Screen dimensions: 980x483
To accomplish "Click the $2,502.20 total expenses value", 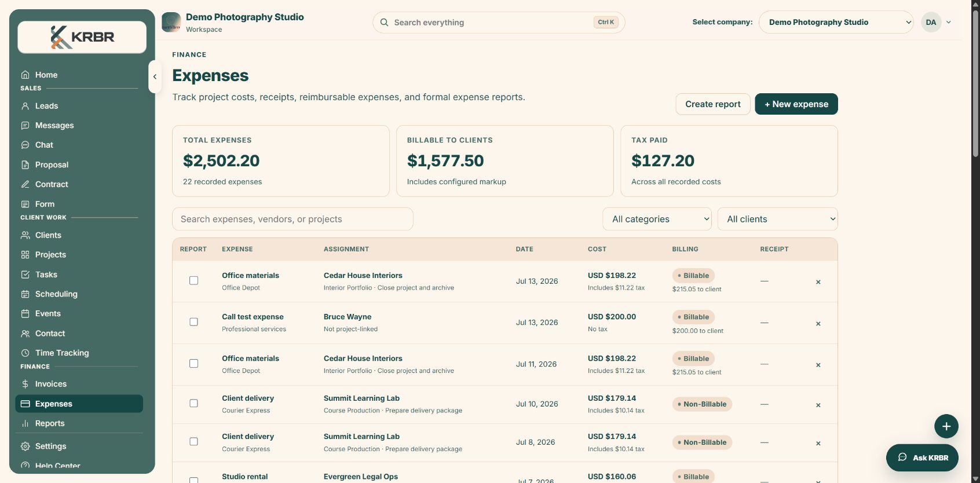I will 221,160.
